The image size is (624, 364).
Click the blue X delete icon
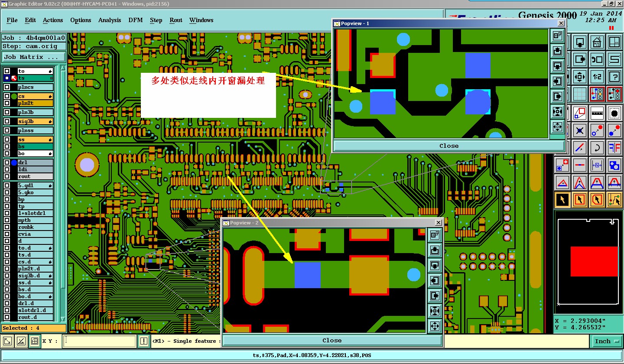coord(579,130)
